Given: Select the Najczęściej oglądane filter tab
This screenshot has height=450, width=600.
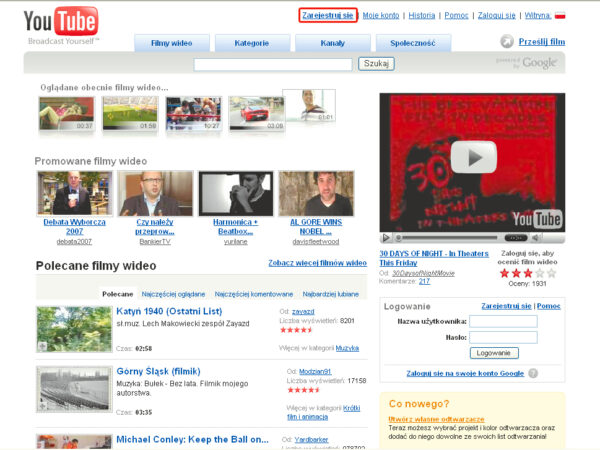Looking at the screenshot, I should tap(174, 294).
